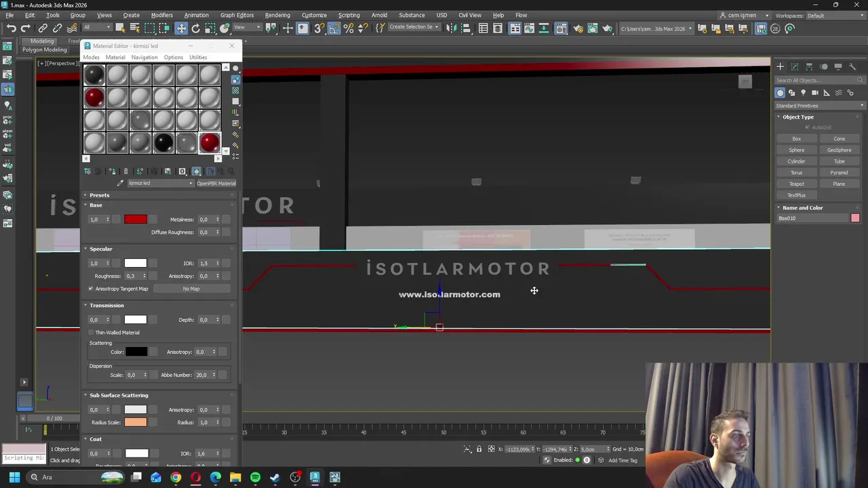Activate the Select Object tool

pyautogui.click(x=120, y=28)
